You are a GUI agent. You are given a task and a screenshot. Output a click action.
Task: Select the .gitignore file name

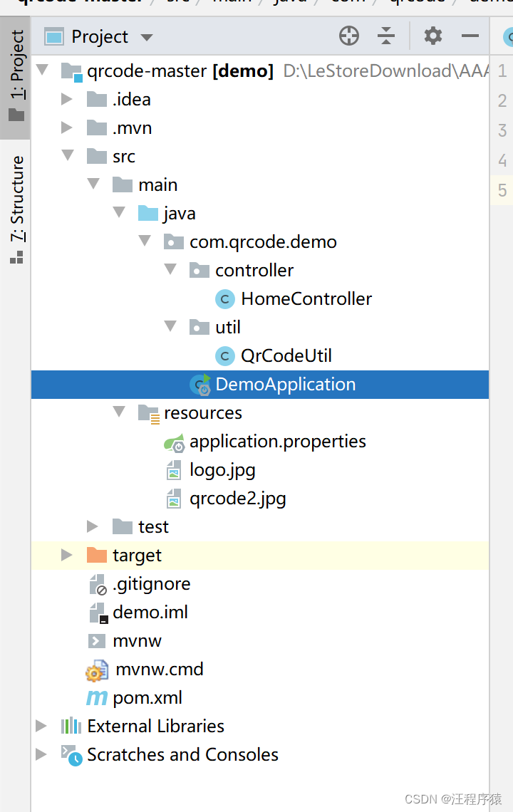pyautogui.click(x=151, y=584)
